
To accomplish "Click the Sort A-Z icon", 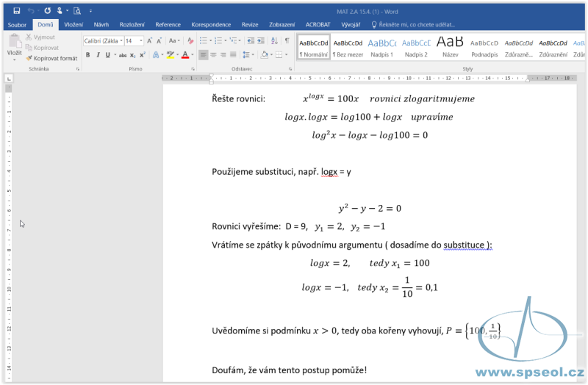I will [274, 40].
